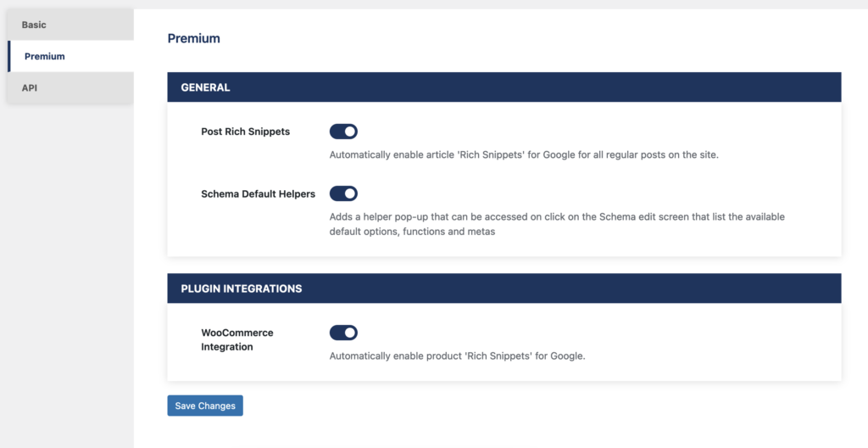Click the Schema Default Helpers label
Image resolution: width=868 pixels, height=448 pixels.
click(x=258, y=193)
